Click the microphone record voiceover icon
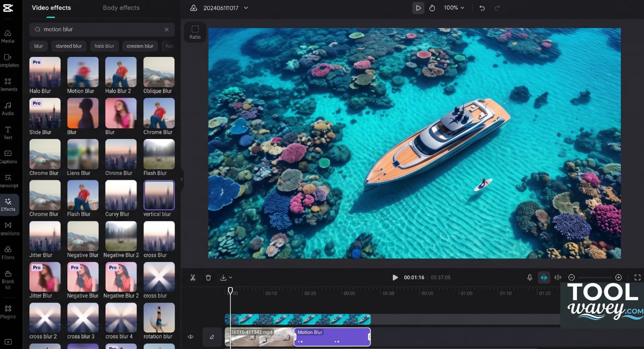 click(530, 278)
